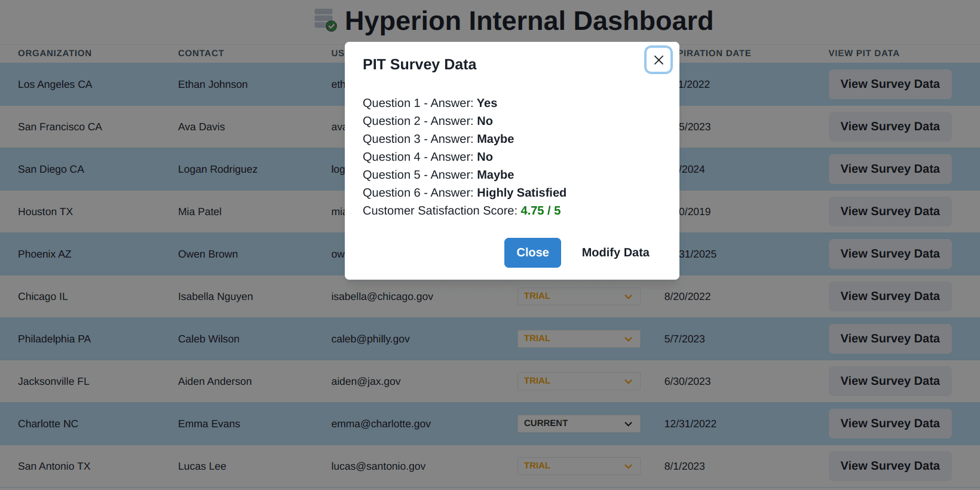This screenshot has height=490, width=980.
Task: Click the CONTACT column header
Action: pyautogui.click(x=201, y=53)
